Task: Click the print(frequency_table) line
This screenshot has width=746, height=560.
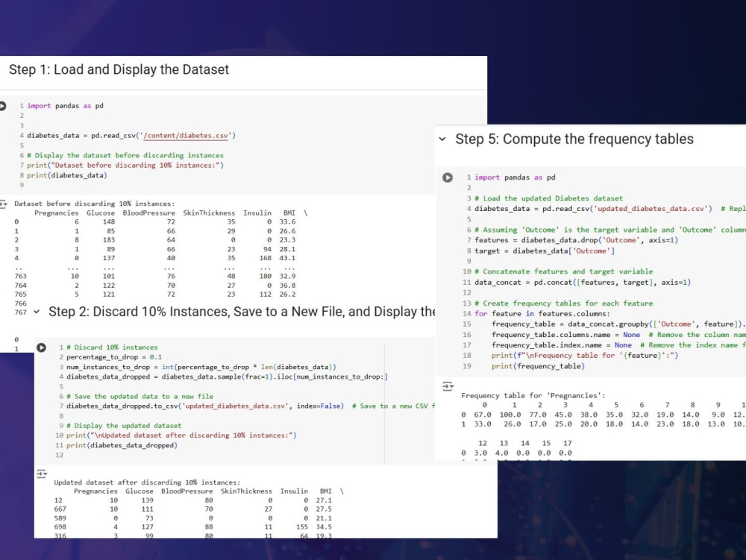Action: [538, 367]
